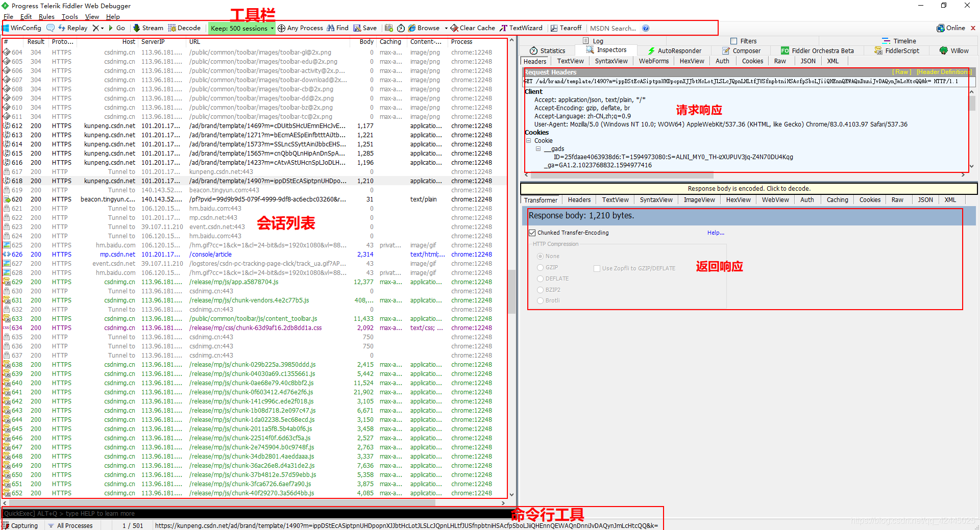Screen dimensions: 980x530
Task: Open the Log tab
Action: point(593,41)
